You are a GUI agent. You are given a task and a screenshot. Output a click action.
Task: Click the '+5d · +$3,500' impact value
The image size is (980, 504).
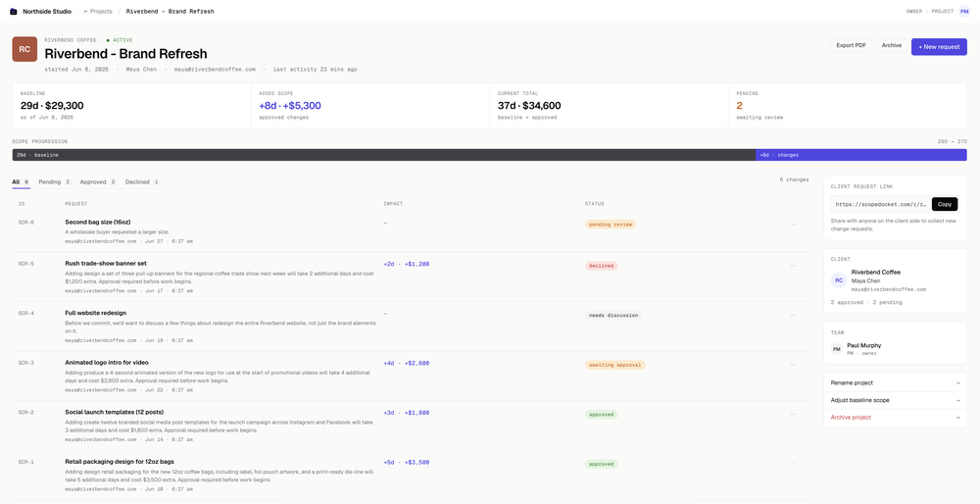click(x=407, y=462)
